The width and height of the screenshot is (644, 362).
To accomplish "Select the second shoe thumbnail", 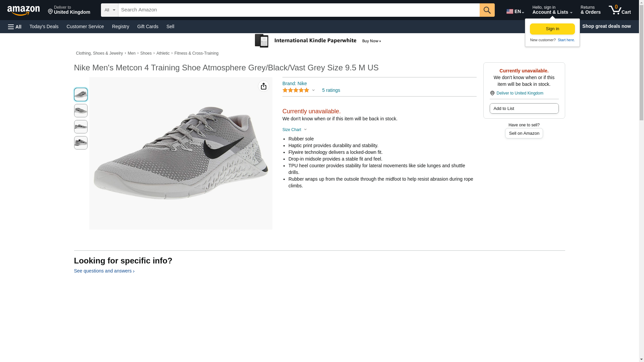I will pos(80,111).
